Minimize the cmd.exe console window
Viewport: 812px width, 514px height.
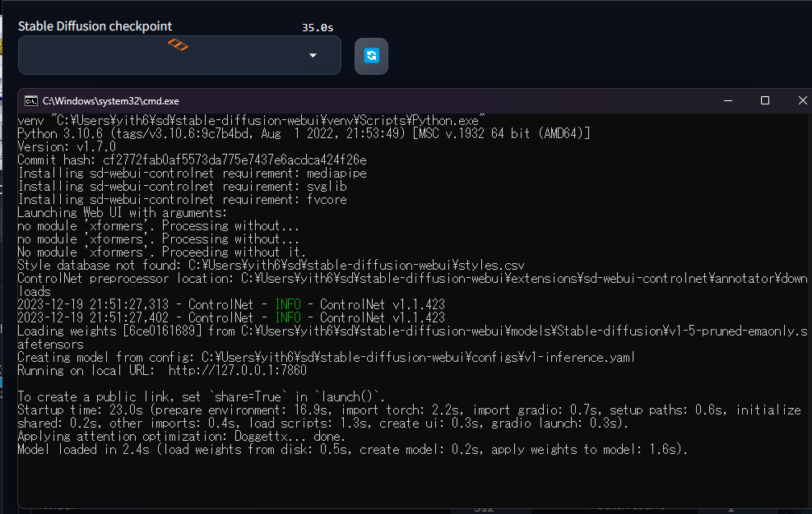coord(726,100)
